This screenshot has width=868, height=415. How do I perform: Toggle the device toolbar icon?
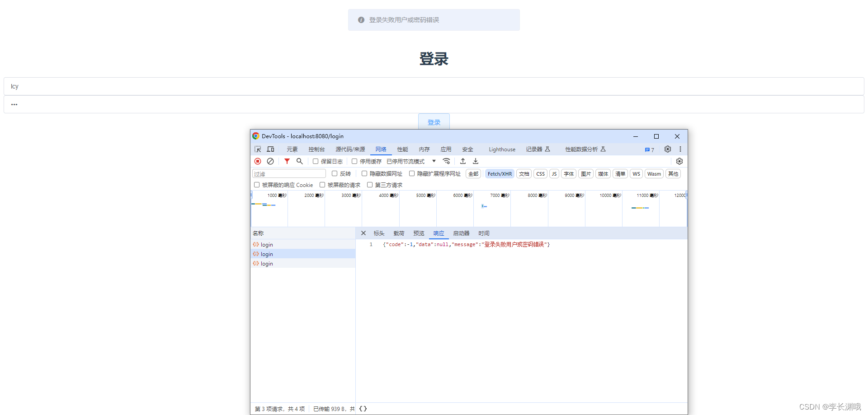(x=270, y=149)
